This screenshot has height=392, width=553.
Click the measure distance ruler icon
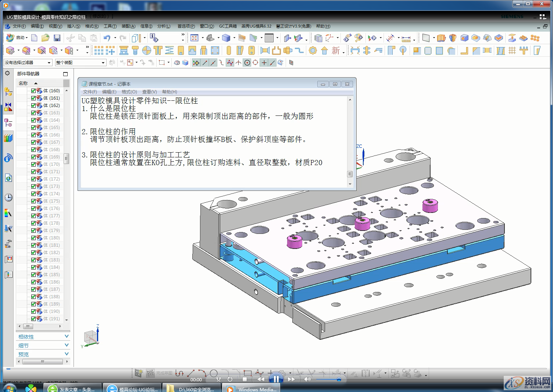406,38
